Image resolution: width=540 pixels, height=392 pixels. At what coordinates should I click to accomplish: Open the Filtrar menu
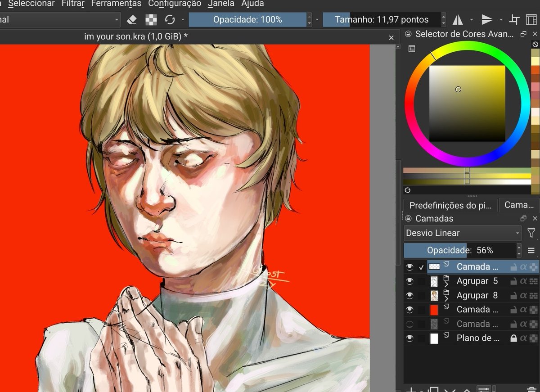(x=72, y=4)
